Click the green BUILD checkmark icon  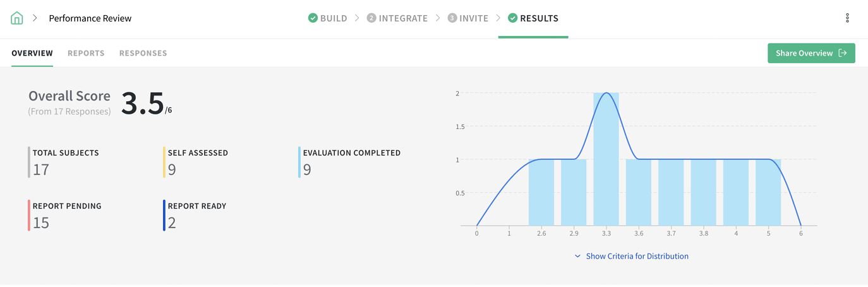[x=313, y=18]
